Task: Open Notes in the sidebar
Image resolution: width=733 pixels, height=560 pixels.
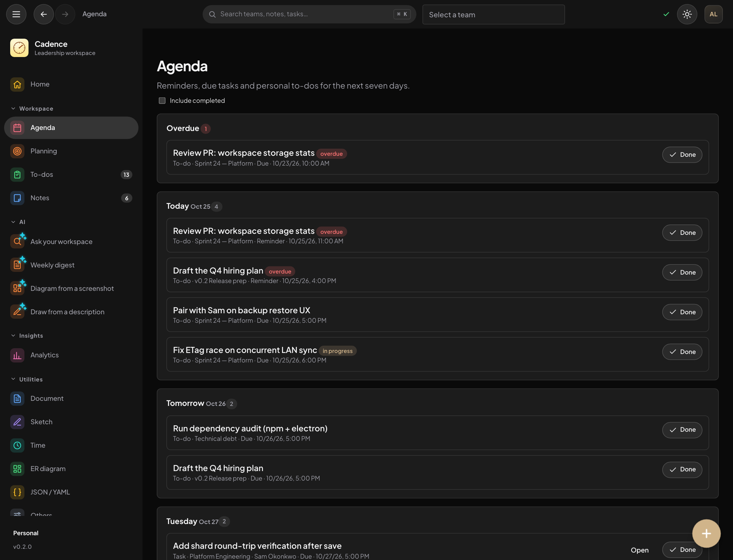Action: [71, 198]
